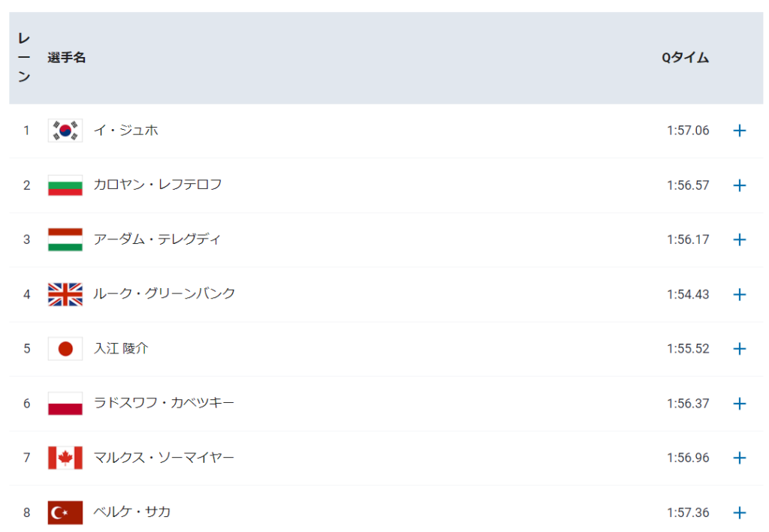
Task: Expand details for イ・ジュホ with plus icon
Action: pyautogui.click(x=739, y=131)
